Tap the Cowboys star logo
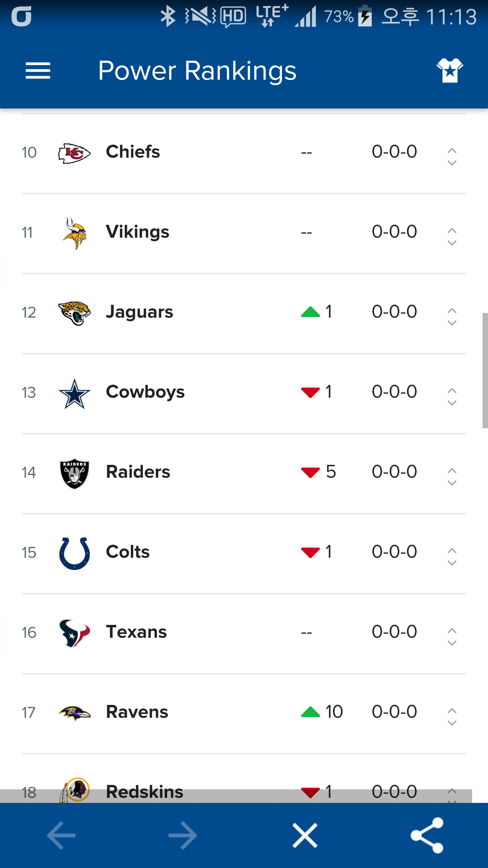 75,393
